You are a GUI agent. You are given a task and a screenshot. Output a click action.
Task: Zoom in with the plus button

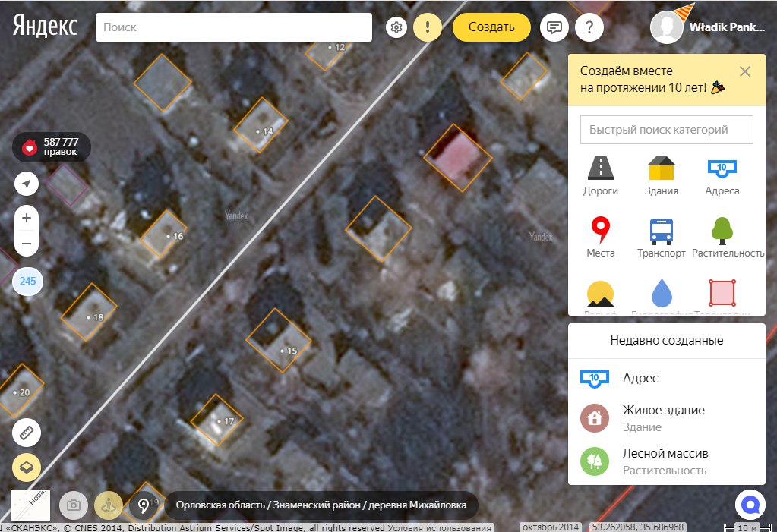pyautogui.click(x=27, y=218)
